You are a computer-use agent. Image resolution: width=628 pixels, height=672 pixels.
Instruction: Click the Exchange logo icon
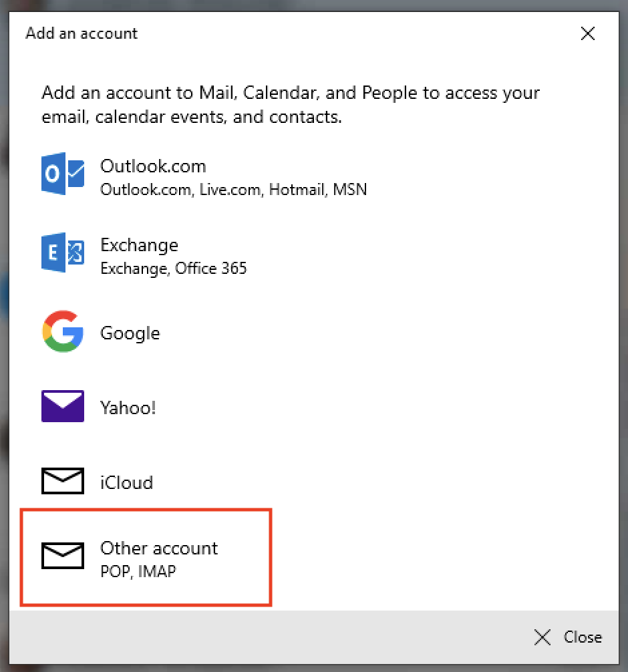(63, 253)
